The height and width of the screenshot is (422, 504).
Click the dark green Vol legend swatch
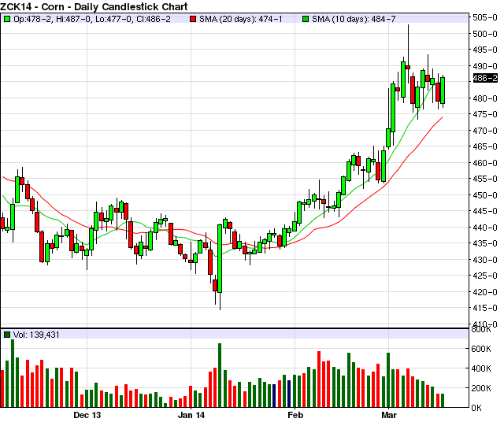(x=7, y=335)
